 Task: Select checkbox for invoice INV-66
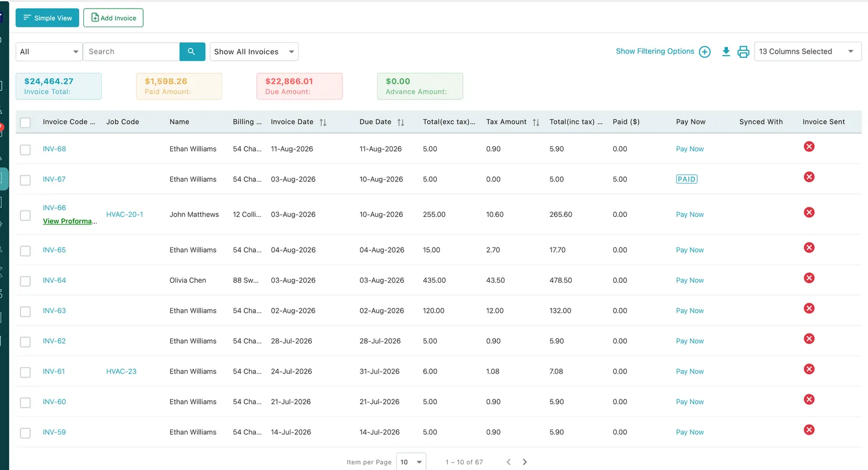[25, 215]
